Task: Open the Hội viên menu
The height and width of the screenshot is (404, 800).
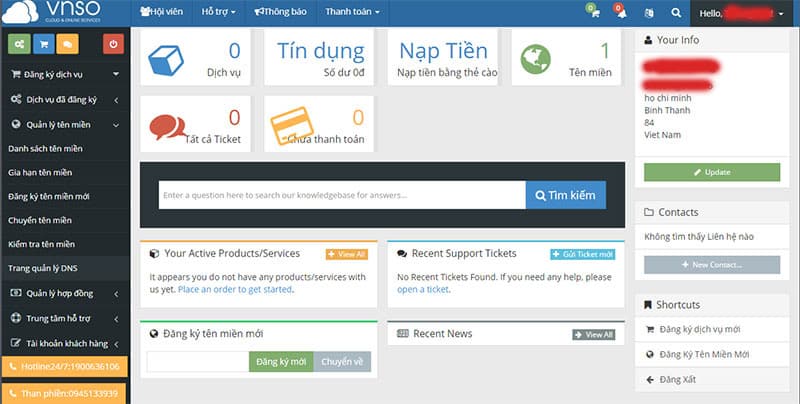Action: (161, 12)
